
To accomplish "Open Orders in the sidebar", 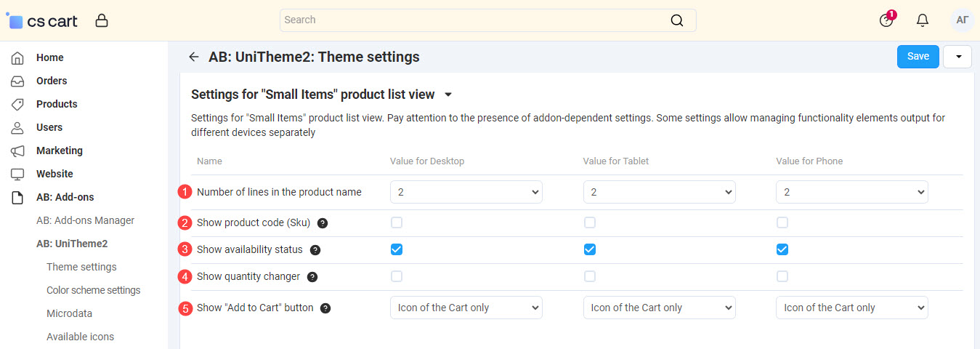I will (52, 81).
